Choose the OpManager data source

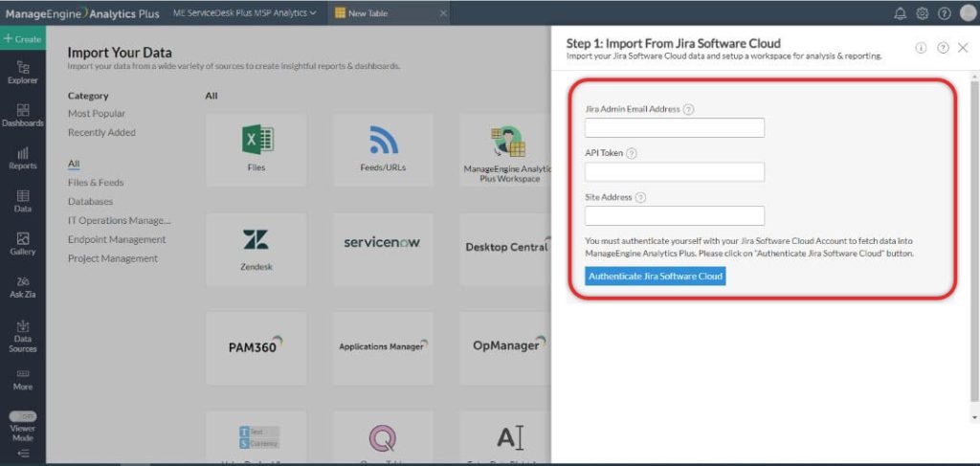(x=505, y=348)
